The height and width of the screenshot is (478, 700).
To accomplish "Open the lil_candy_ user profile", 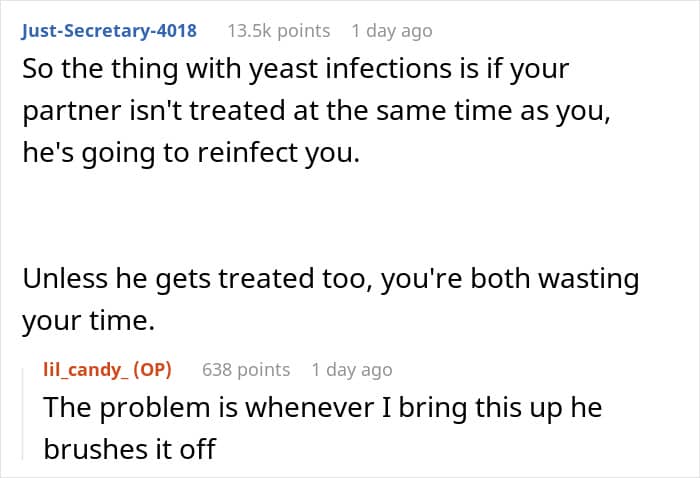I will 80,369.
